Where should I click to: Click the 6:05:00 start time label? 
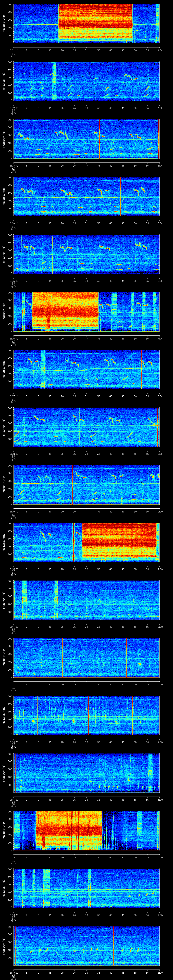tap(14, 281)
